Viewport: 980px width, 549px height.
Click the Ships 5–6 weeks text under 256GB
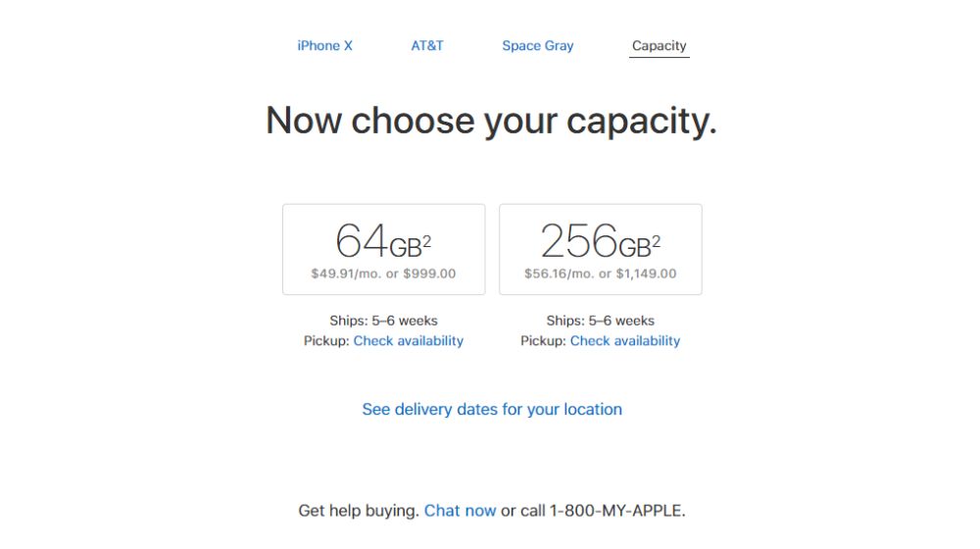pos(600,321)
